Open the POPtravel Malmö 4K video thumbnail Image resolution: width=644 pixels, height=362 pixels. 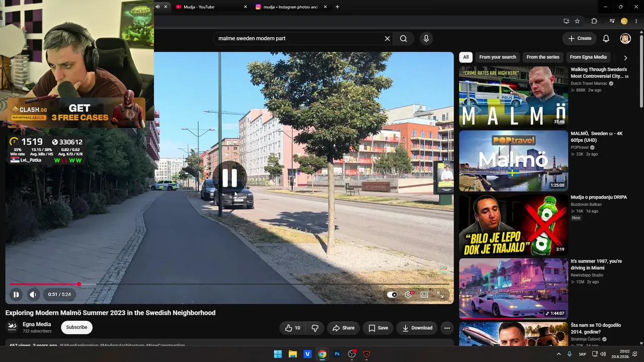tap(513, 160)
